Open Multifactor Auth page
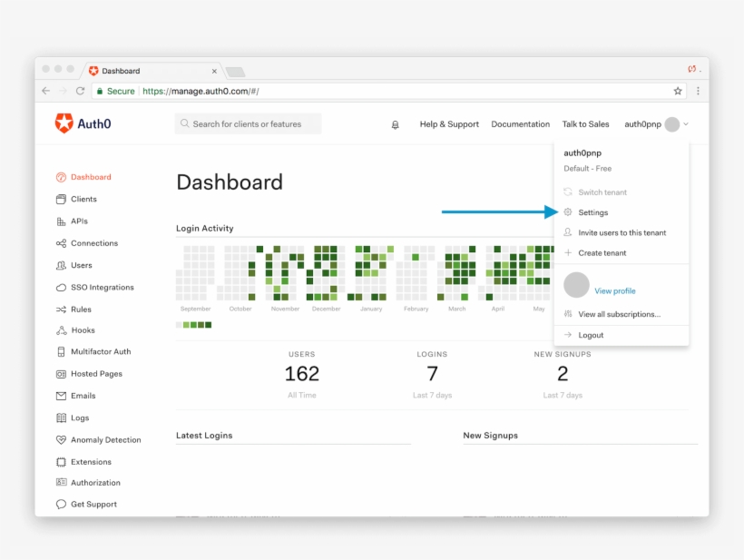The width and height of the screenshot is (744, 560). click(101, 351)
